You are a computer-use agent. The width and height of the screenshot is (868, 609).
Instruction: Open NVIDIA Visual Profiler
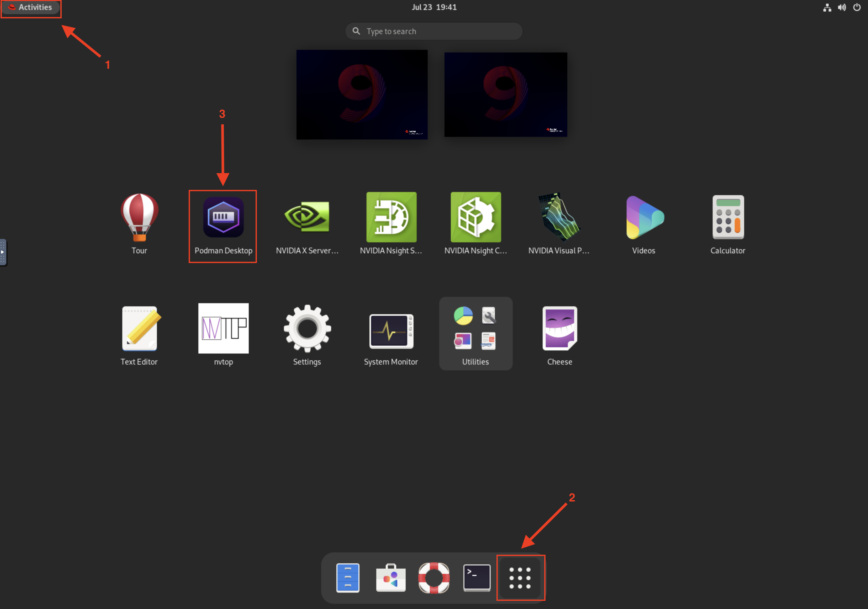pos(559,224)
